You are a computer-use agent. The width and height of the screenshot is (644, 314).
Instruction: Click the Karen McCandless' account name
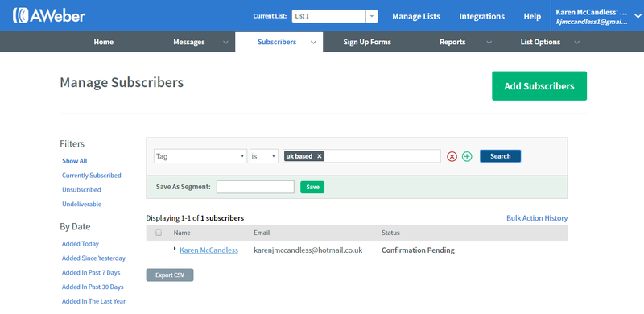pyautogui.click(x=592, y=12)
